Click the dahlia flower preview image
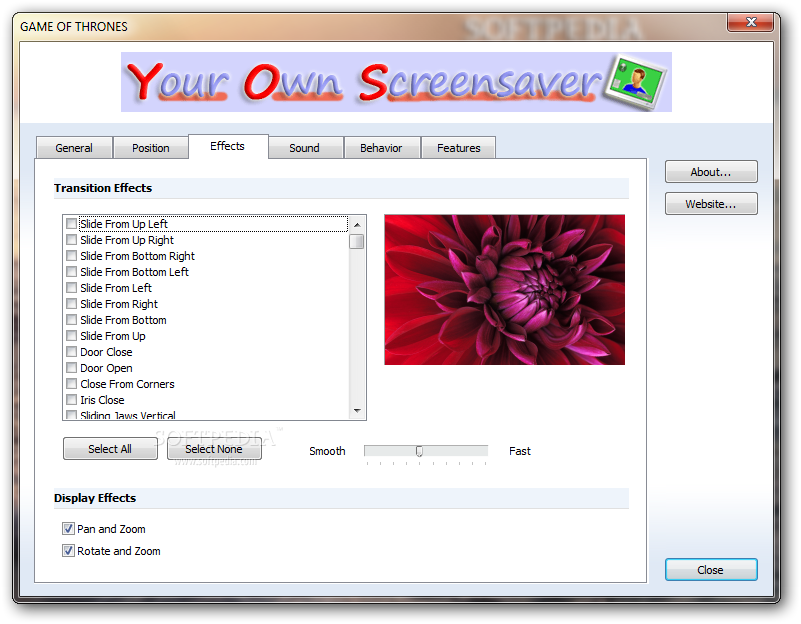This screenshot has height=624, width=801. pyautogui.click(x=505, y=290)
